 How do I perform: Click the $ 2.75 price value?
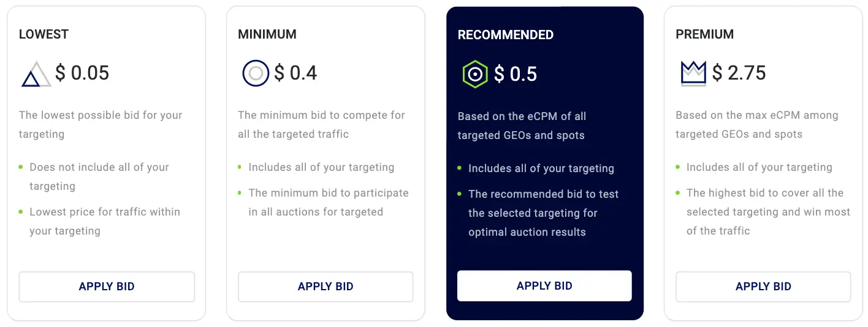(739, 73)
